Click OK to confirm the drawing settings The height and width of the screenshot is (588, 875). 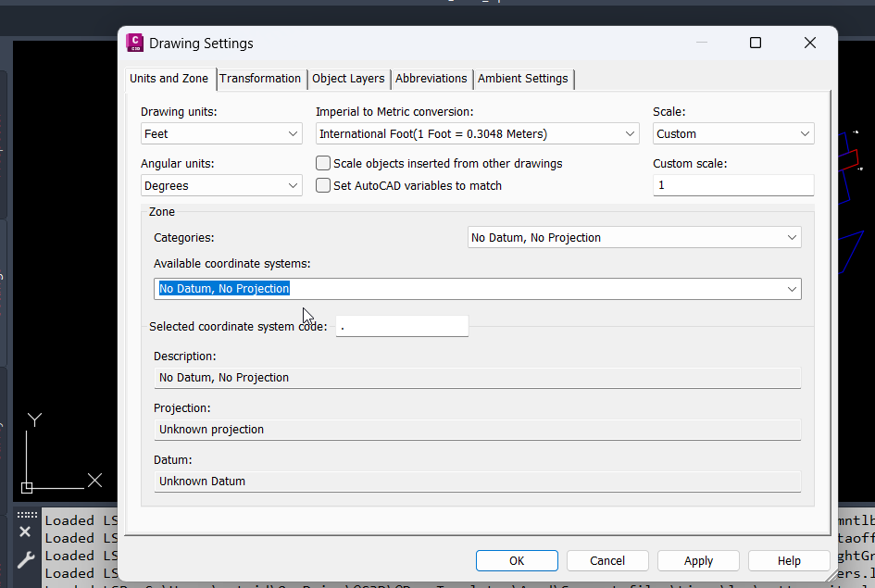(517, 560)
